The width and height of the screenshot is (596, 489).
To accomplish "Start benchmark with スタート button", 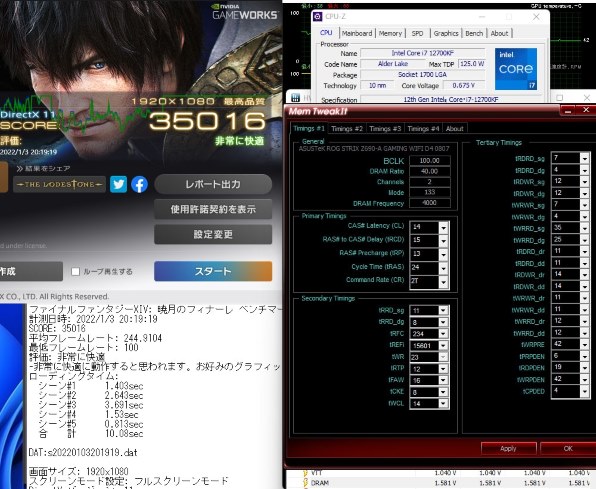I will pos(213,271).
